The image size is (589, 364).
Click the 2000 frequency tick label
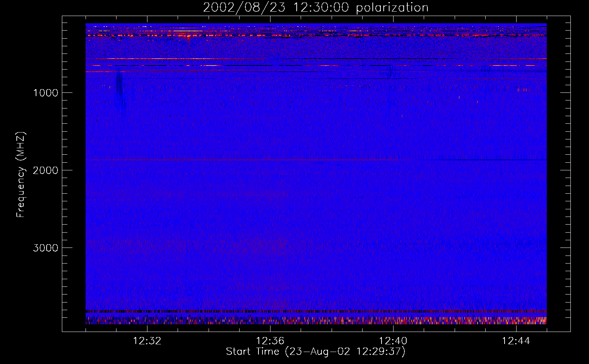[x=46, y=170]
